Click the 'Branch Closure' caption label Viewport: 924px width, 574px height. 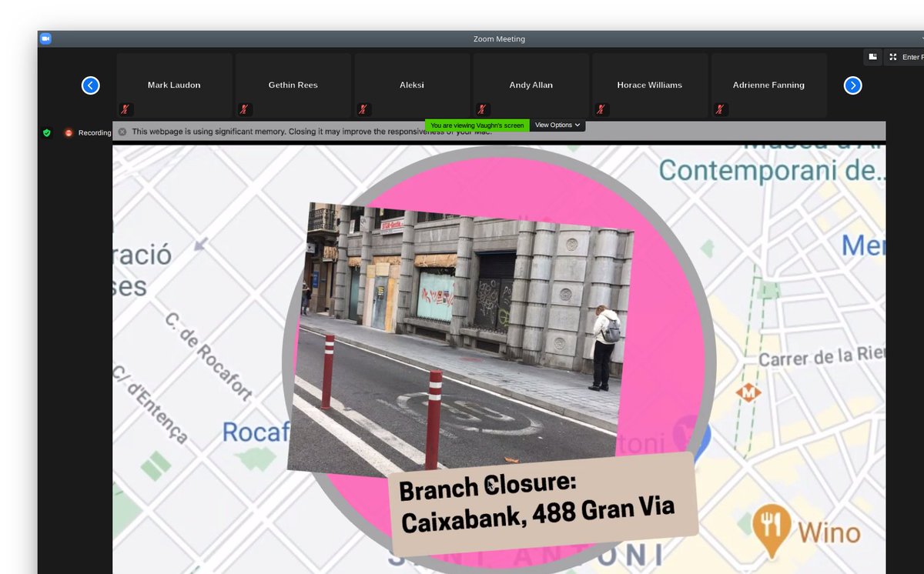542,504
